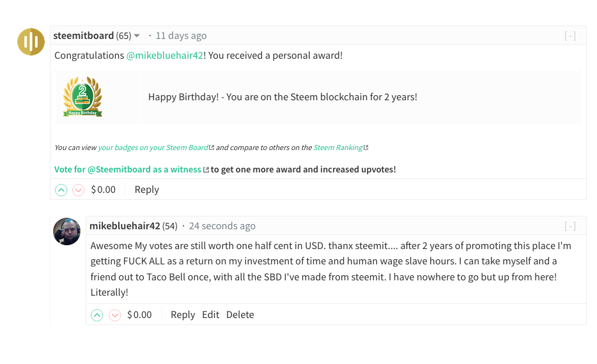Click the steemitboard gold avatar icon

(x=31, y=42)
